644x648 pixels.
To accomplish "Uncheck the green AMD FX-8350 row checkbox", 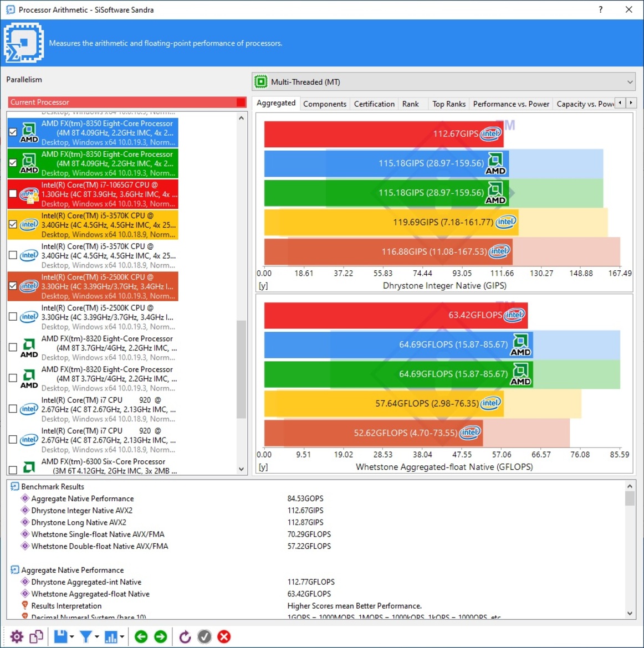I will [13, 163].
